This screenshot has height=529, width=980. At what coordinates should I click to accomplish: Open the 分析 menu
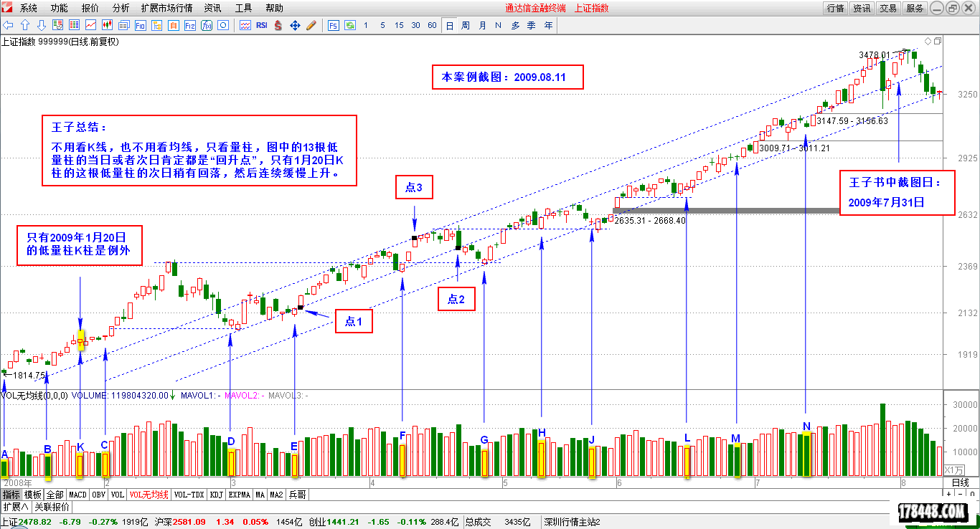pos(121,8)
